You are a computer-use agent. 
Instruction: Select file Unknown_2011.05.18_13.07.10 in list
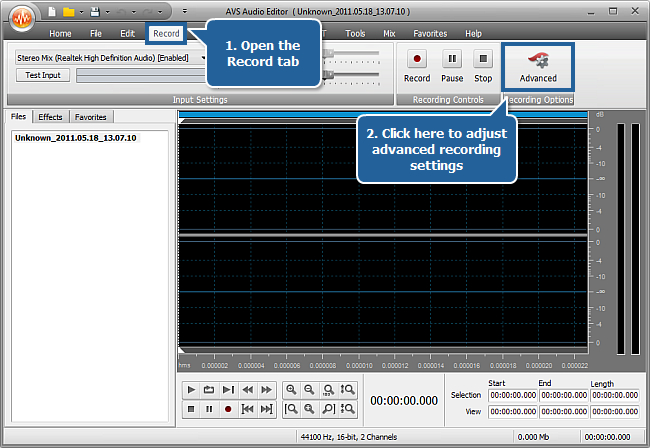tap(76, 138)
